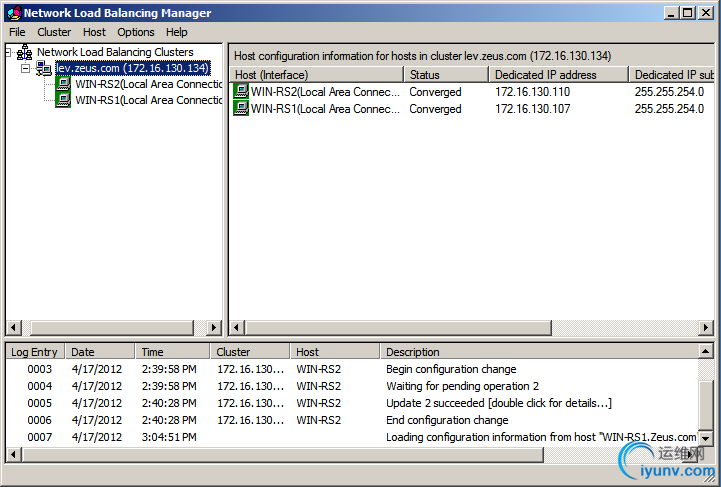This screenshot has width=721, height=487.
Task: Click log pane scroll down arrow
Action: coord(705,438)
